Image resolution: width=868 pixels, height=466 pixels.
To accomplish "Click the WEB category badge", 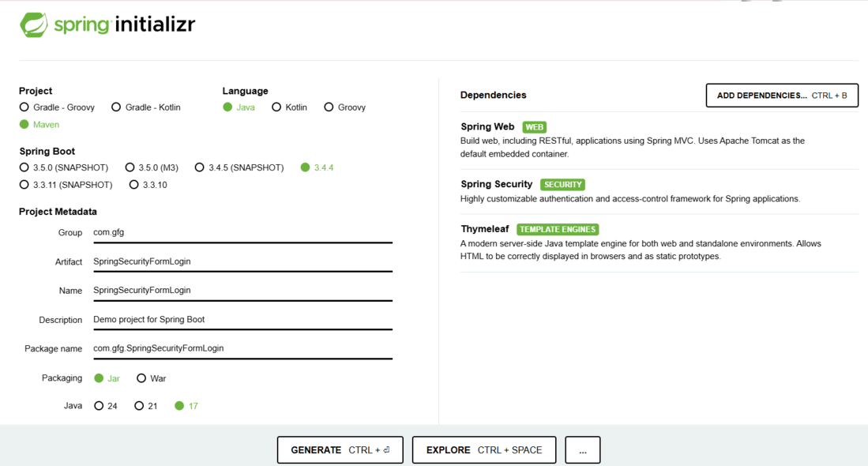I will 534,127.
